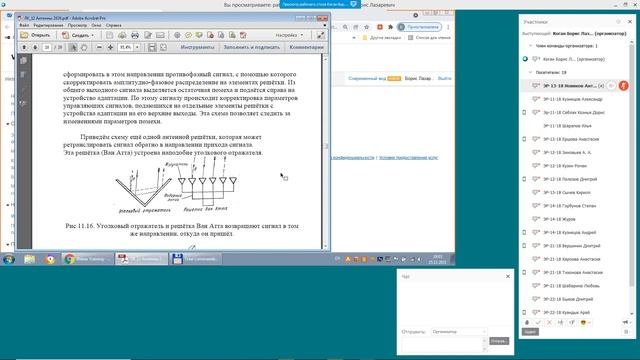Click the green checkmark yes feedback icon
Image resolution: width=640 pixels, height=360 pixels.
coord(538,322)
